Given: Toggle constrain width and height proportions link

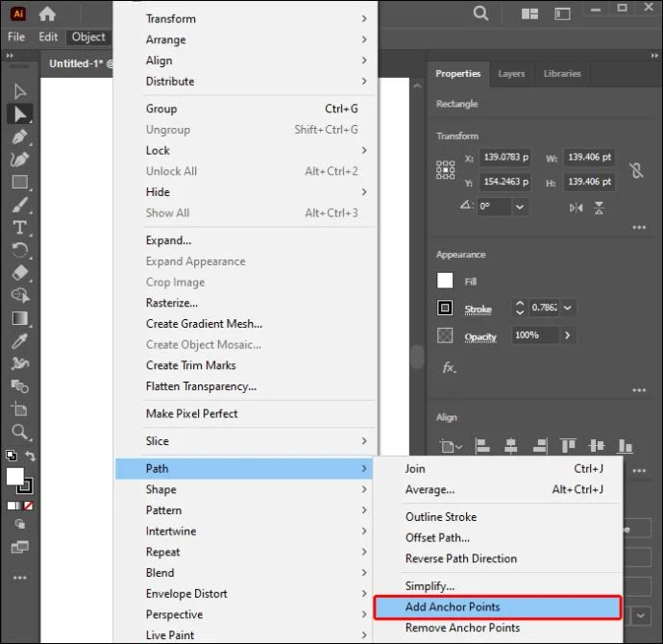Looking at the screenshot, I should pos(636,170).
